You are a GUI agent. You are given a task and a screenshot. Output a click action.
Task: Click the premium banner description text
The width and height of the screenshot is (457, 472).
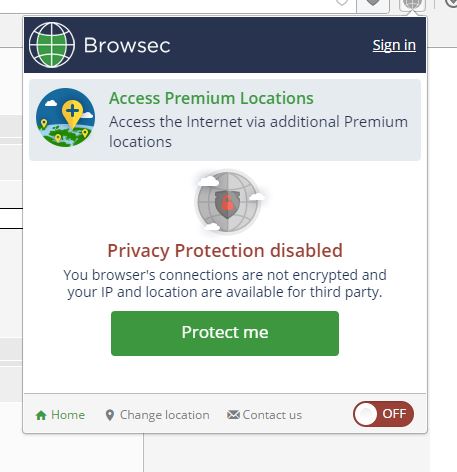coord(258,132)
